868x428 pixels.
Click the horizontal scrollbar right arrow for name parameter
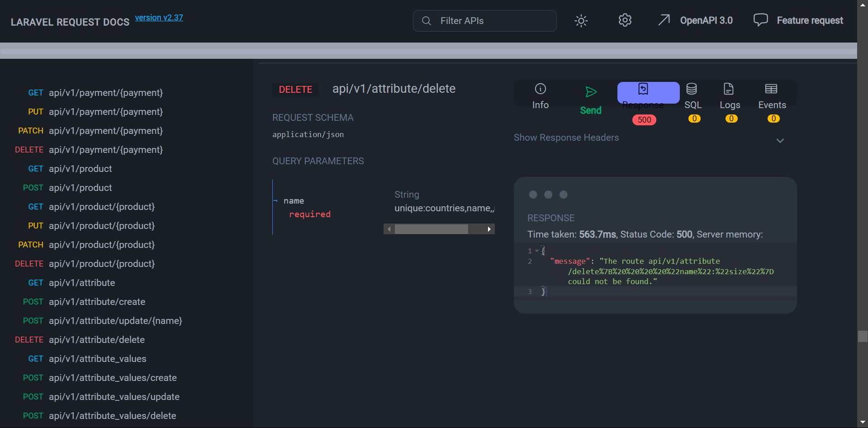click(489, 229)
